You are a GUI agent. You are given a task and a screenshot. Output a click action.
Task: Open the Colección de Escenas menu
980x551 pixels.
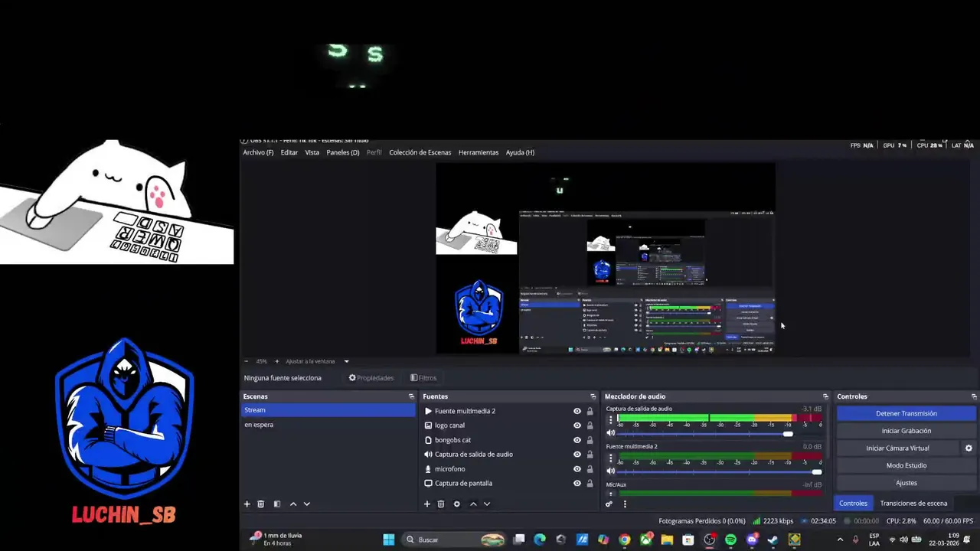click(x=420, y=152)
